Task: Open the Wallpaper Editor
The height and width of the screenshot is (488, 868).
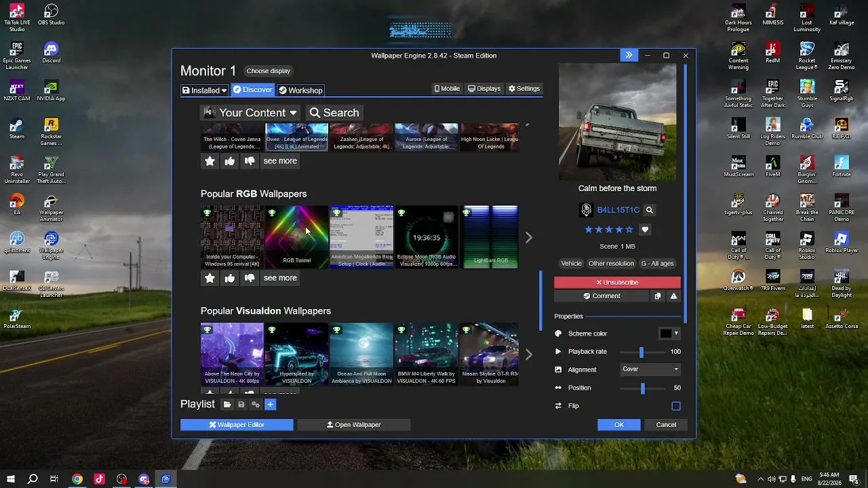Action: [237, 425]
